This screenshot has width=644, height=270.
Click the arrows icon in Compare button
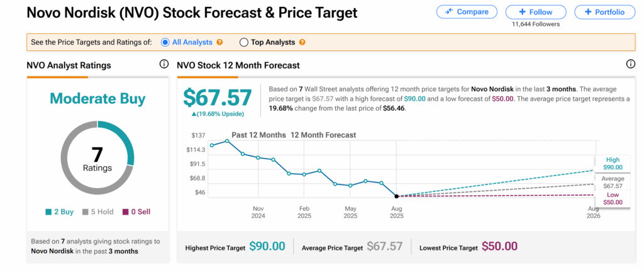449,12
